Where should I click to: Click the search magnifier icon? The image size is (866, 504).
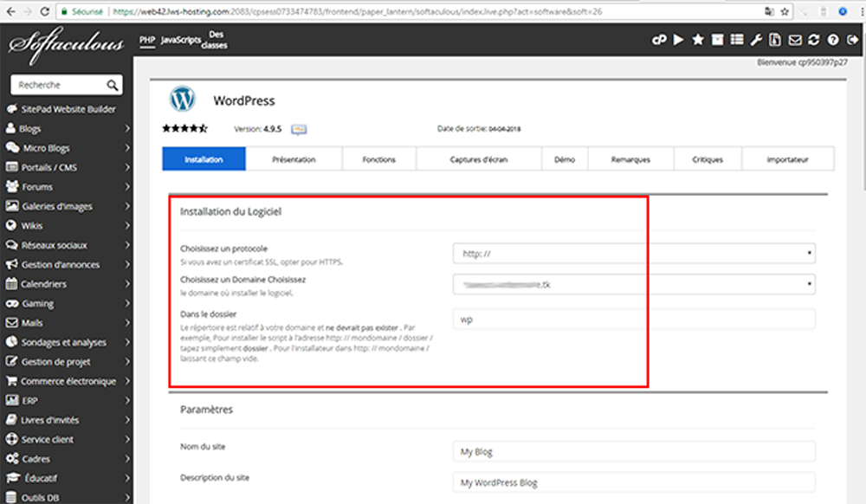click(112, 85)
